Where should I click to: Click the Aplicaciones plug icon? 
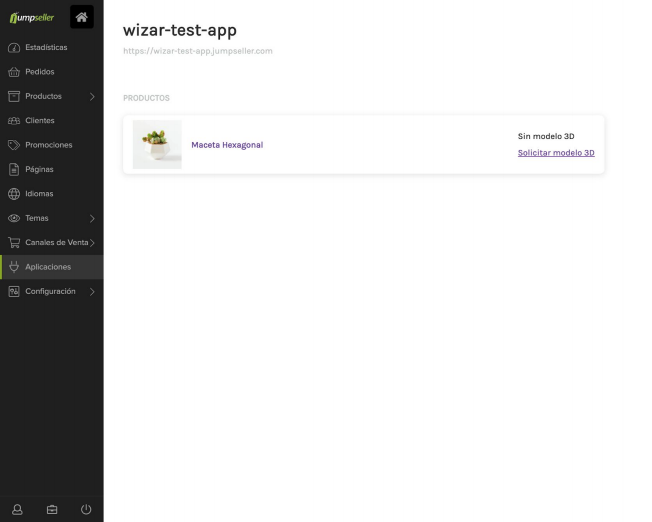click(x=14, y=267)
